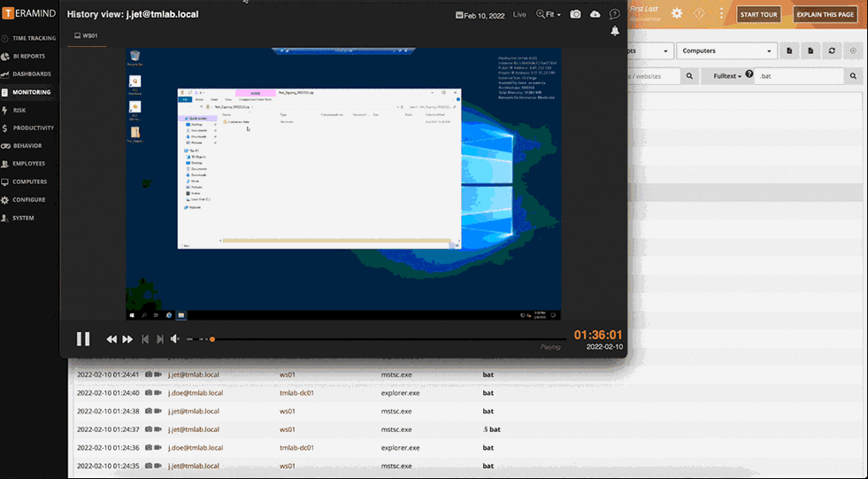The image size is (868, 479).
Task: Open the settings gear in header
Action: coord(677,13)
